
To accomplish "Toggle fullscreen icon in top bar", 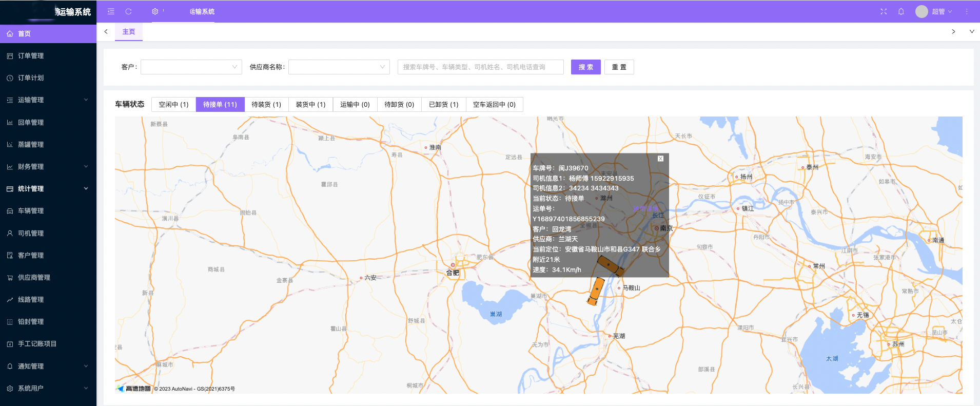I will [x=884, y=11].
